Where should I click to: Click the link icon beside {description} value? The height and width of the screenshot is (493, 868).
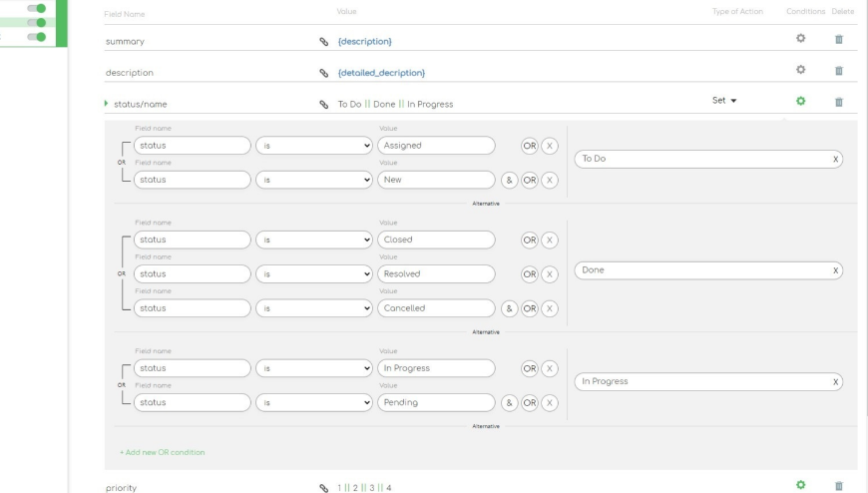tap(322, 41)
